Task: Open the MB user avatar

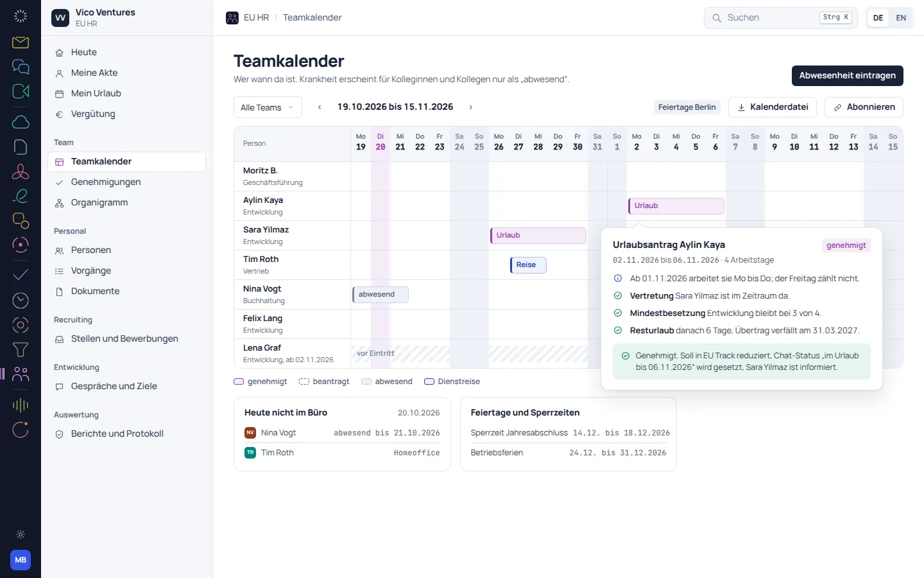Action: [x=21, y=560]
